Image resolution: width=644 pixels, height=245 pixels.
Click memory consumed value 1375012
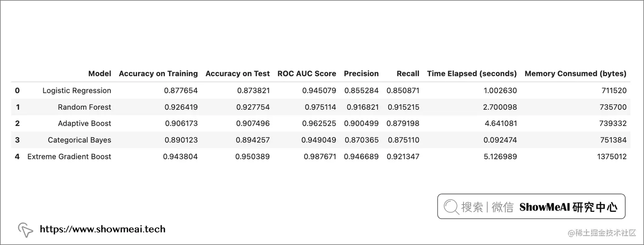click(612, 157)
